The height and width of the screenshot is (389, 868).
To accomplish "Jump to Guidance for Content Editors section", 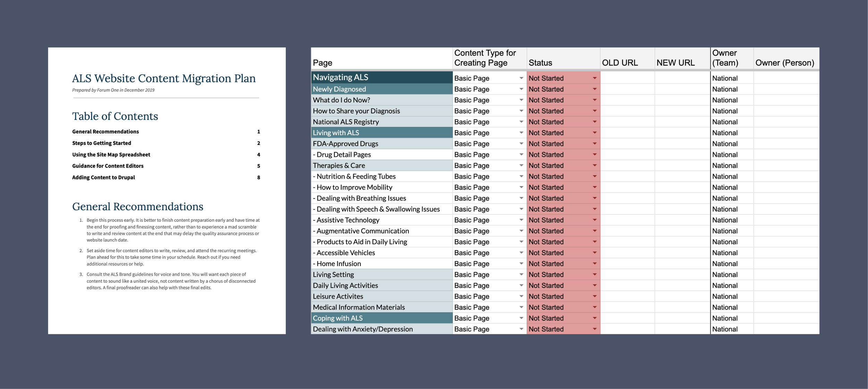I will tap(108, 166).
